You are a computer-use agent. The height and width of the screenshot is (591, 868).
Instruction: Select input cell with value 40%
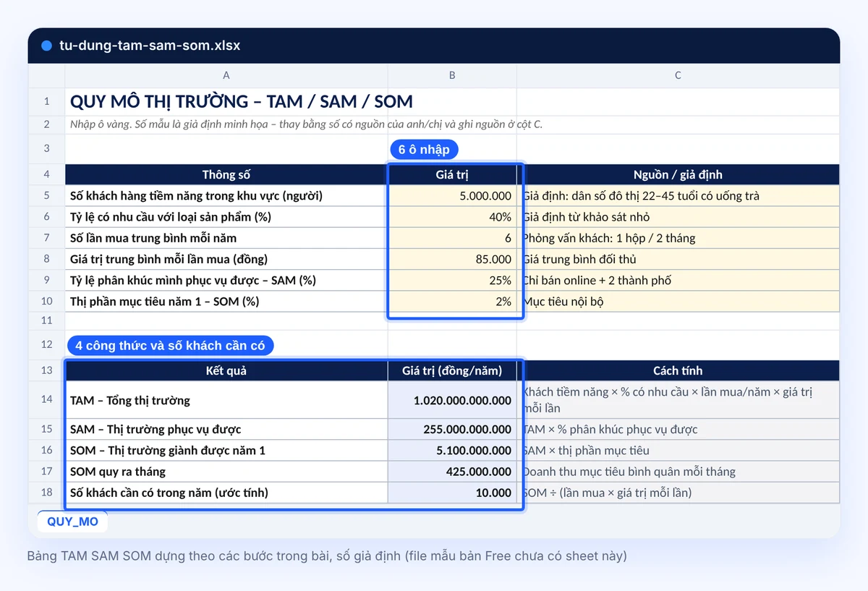point(452,217)
